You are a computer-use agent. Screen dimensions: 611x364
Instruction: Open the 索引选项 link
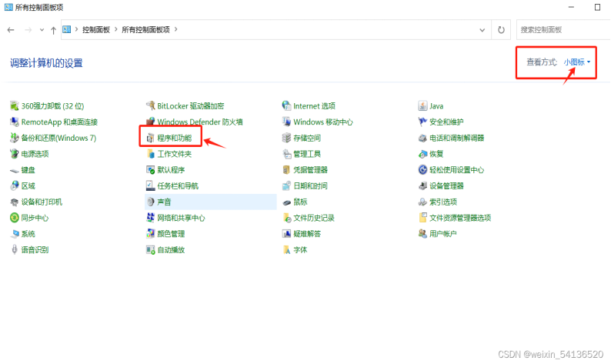click(x=443, y=202)
